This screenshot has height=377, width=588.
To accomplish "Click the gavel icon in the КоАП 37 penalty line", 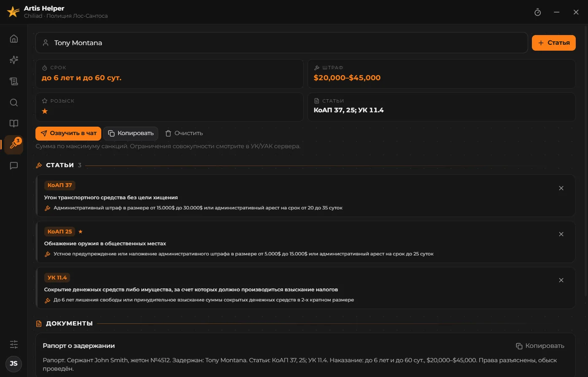I will (x=48, y=208).
